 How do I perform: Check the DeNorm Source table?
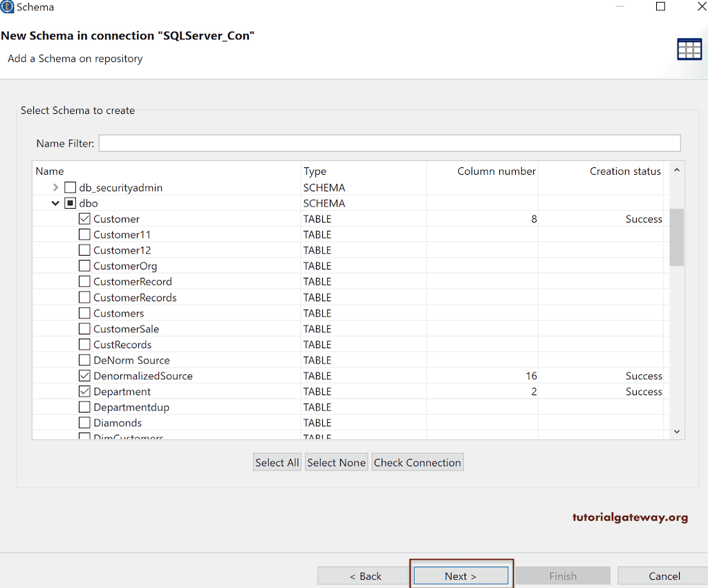tap(84, 359)
